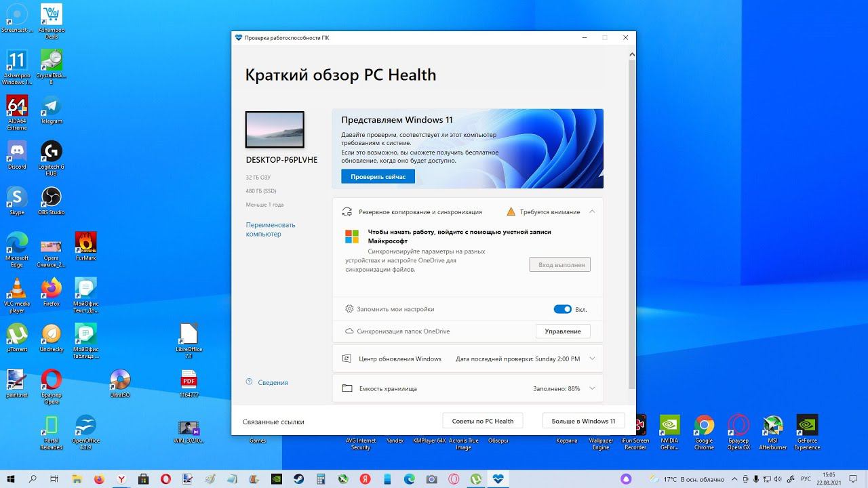Click the question mark icon beside Сведения
868x488 pixels.
(x=250, y=382)
